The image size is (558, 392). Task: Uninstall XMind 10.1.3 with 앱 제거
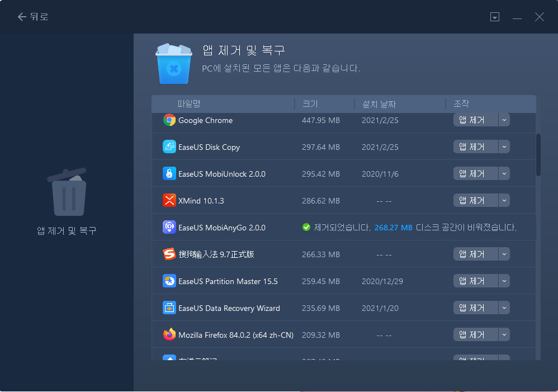click(476, 200)
